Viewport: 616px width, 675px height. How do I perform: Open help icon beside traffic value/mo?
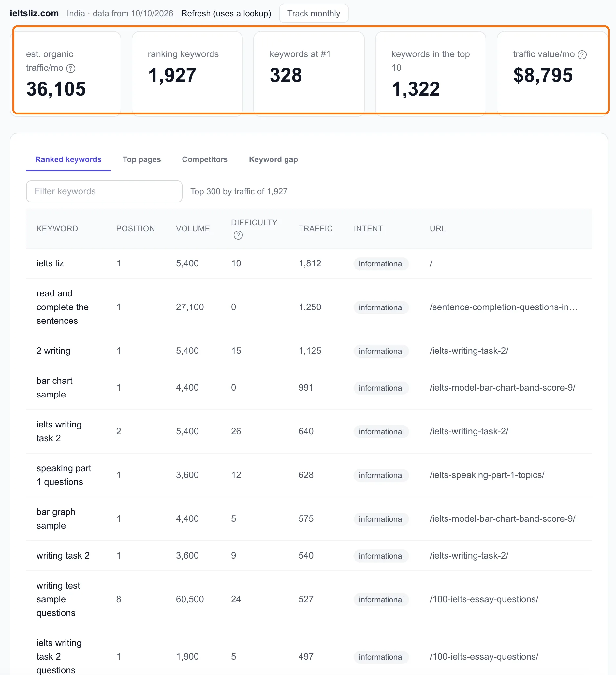[x=582, y=54]
